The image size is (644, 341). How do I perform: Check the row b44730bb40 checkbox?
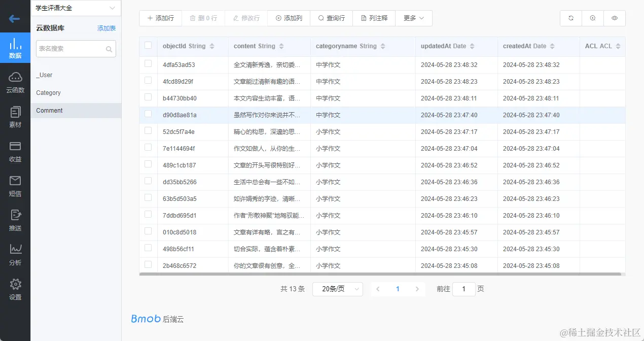click(148, 97)
